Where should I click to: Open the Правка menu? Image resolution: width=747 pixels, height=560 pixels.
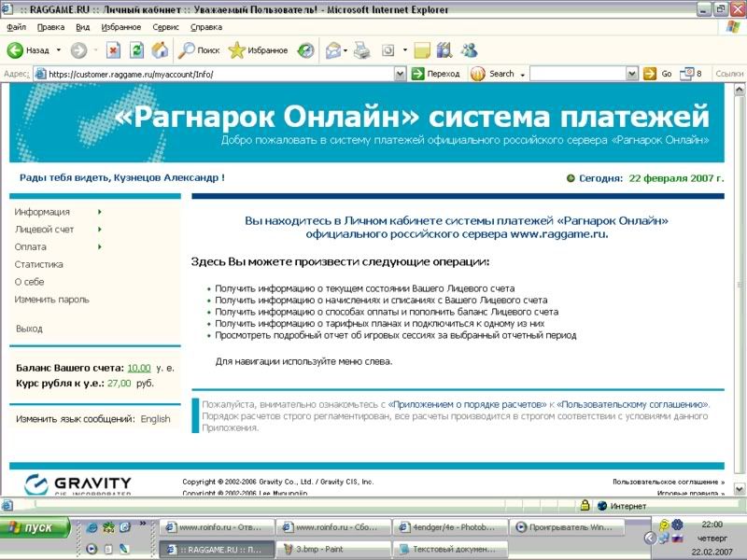(x=51, y=27)
